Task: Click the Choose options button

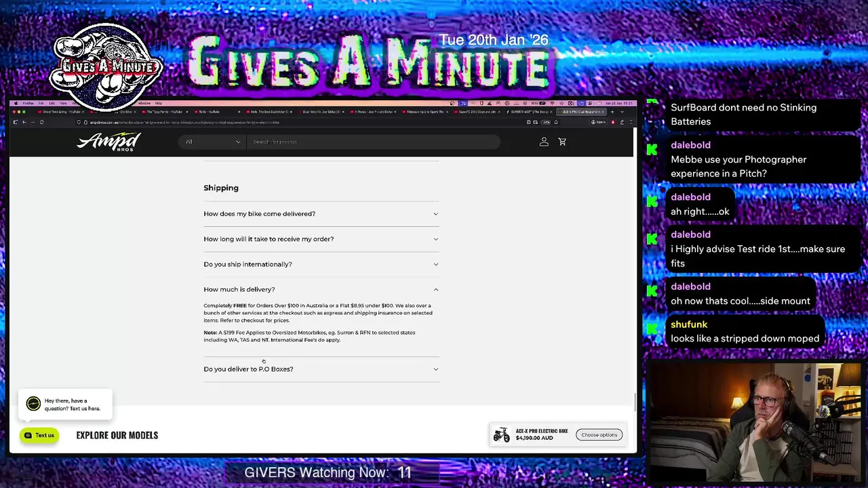Action: click(x=599, y=434)
